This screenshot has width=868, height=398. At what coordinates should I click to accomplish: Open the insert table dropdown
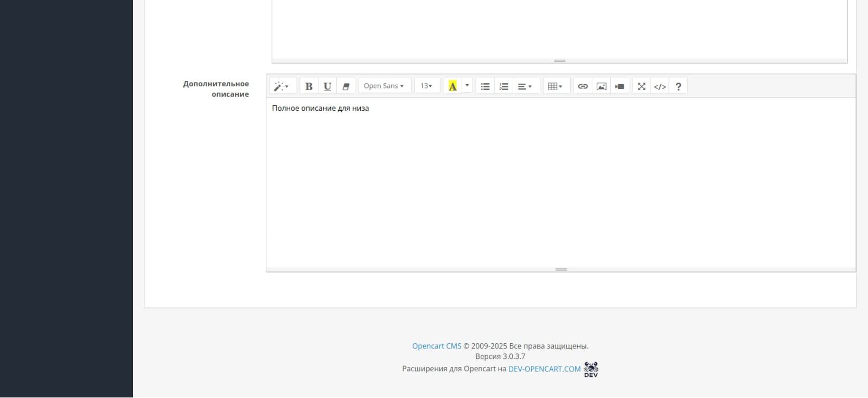[x=556, y=86]
